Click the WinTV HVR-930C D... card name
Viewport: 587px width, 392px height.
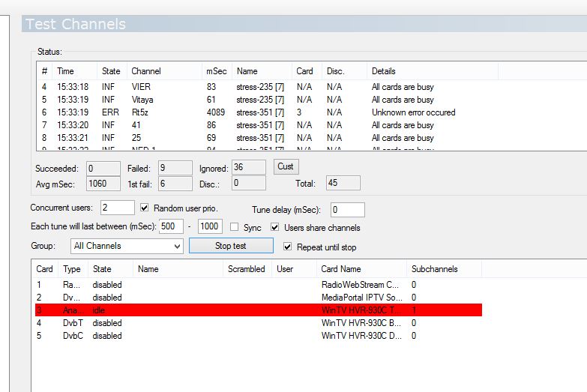361,336
